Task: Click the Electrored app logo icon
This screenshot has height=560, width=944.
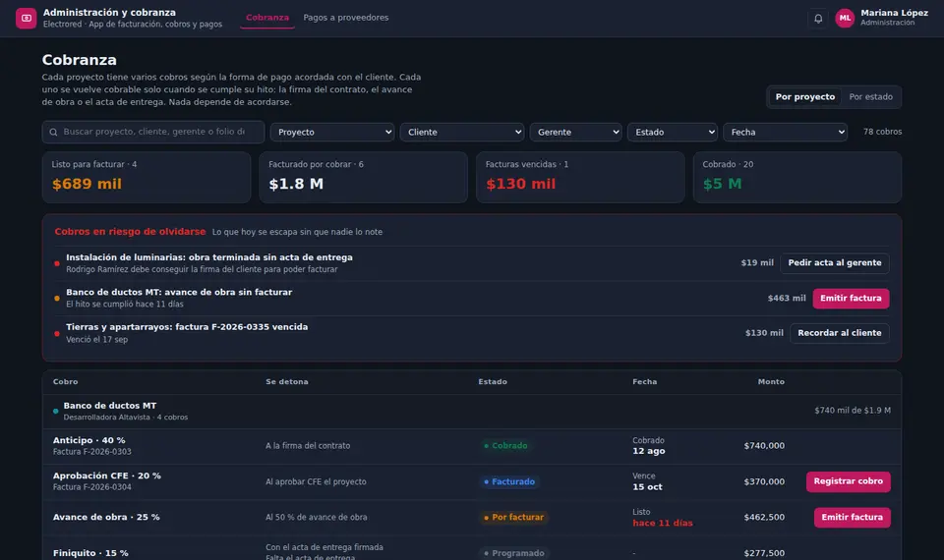Action: (x=26, y=18)
